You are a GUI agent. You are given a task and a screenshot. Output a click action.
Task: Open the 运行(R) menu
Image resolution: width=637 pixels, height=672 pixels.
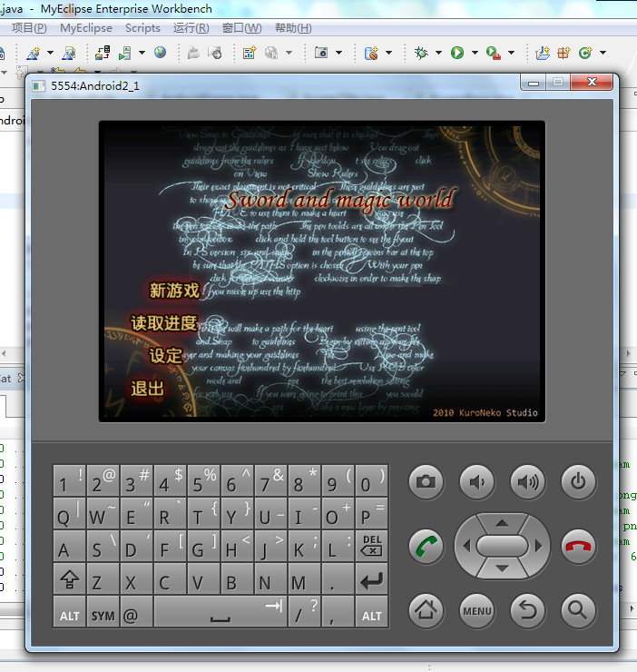(x=191, y=28)
